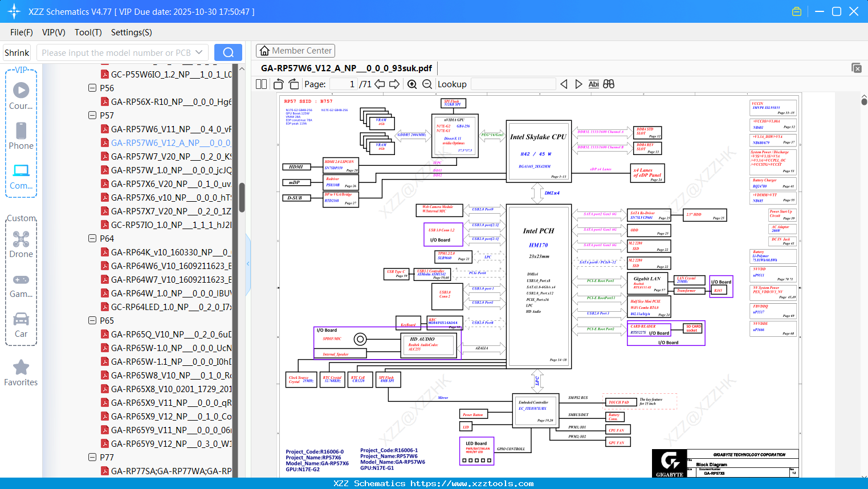Collapse the P56 folder
Viewport: 868px width, 489px height.
coord(92,88)
